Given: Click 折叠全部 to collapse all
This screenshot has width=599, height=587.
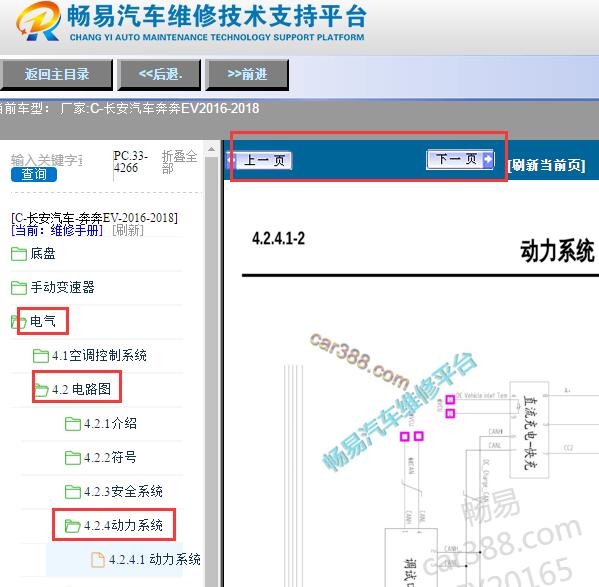Looking at the screenshot, I should click(179, 162).
